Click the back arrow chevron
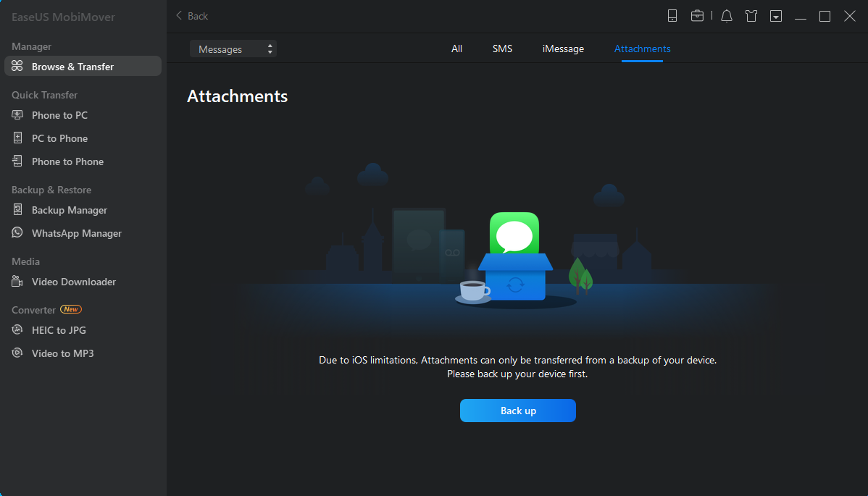Screen dimensions: 868x496 tap(179, 15)
